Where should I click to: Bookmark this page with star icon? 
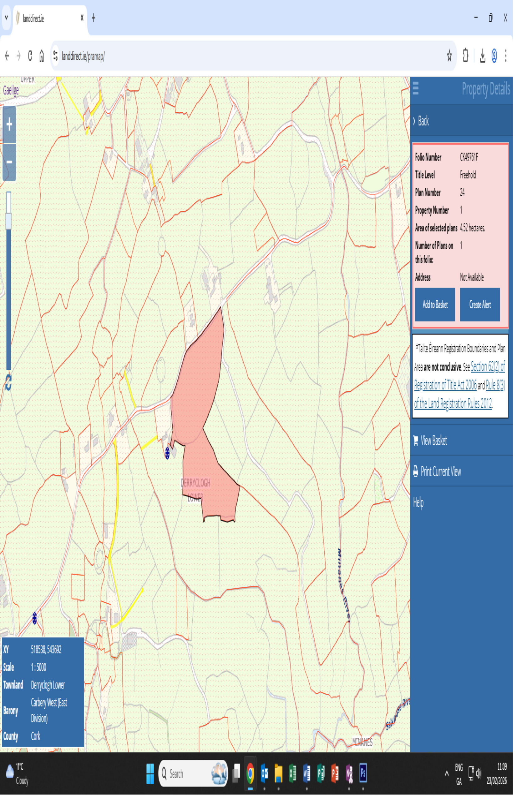coord(449,56)
